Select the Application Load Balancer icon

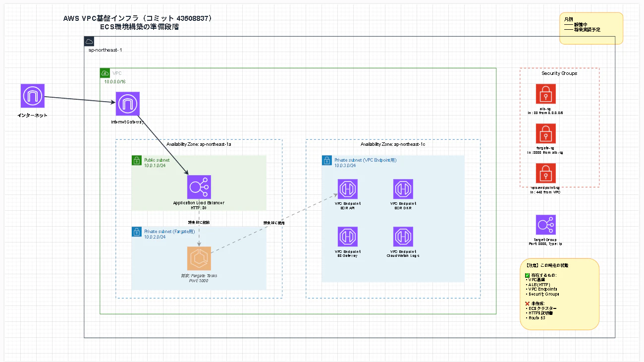(x=199, y=187)
